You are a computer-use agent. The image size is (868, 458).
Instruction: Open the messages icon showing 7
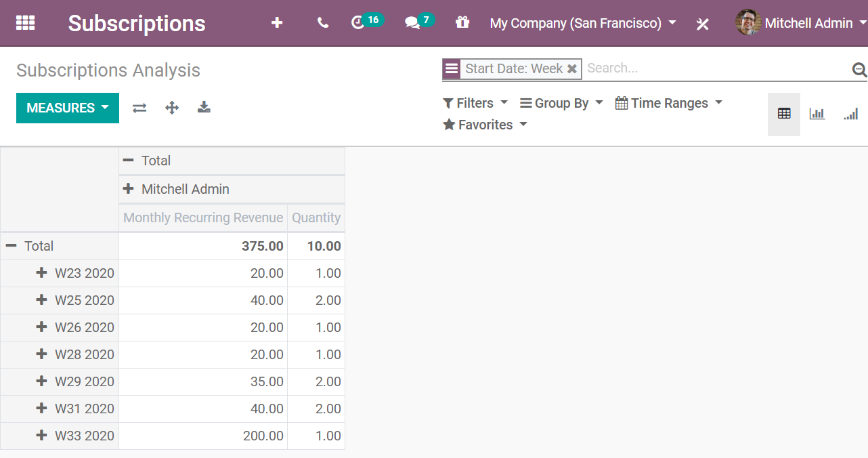coord(415,22)
